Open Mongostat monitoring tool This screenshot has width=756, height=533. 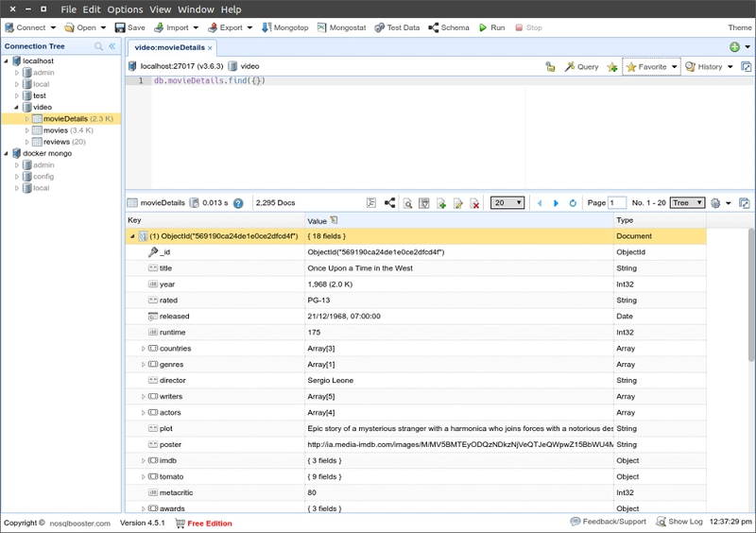point(341,27)
